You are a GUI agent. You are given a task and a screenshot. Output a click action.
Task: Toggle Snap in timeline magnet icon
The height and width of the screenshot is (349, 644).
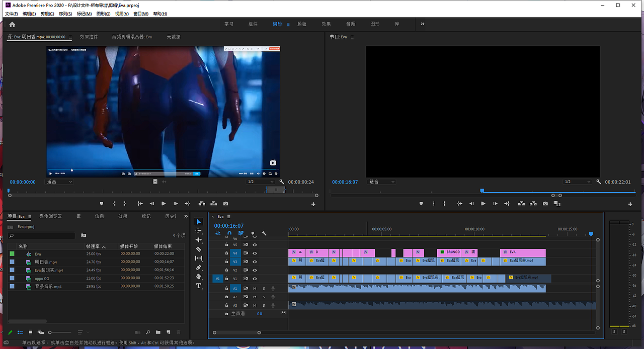229,233
